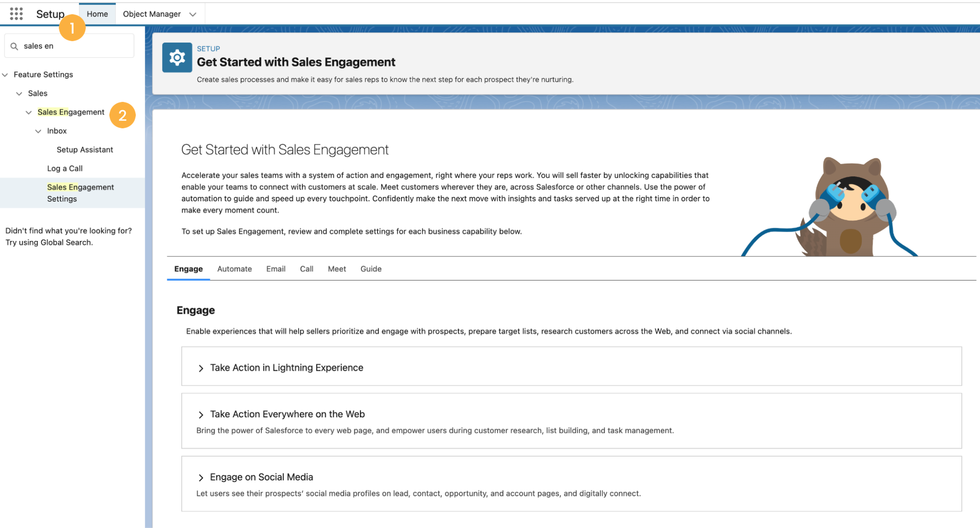Click the Quick Find search field
This screenshot has height=528, width=980.
pyautogui.click(x=69, y=46)
